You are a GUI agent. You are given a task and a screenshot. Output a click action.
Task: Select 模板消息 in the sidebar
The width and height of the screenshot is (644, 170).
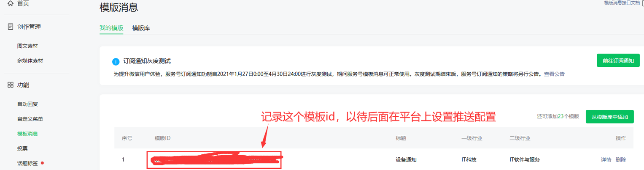[27, 134]
